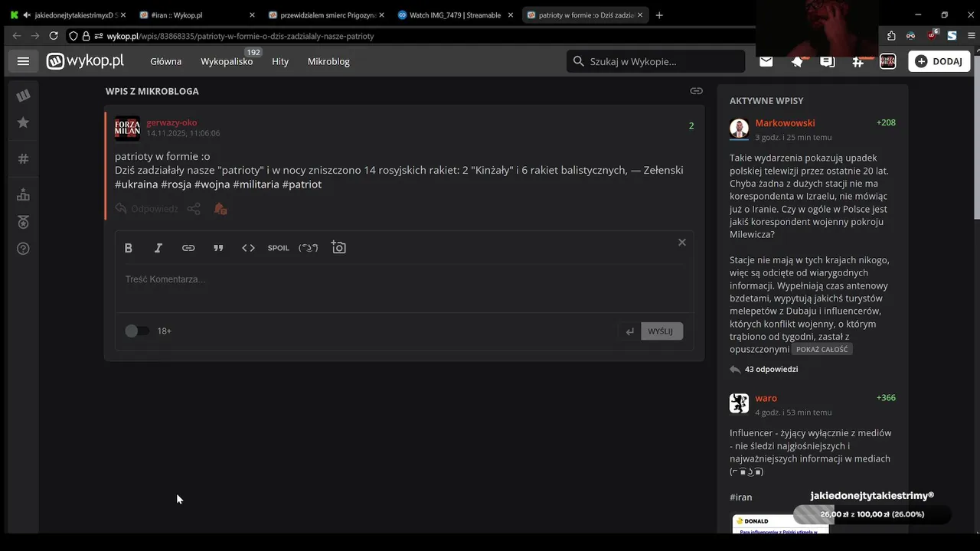The width and height of the screenshot is (980, 551).
Task: Open Wykopalisko in the top menu
Action: coord(227,61)
